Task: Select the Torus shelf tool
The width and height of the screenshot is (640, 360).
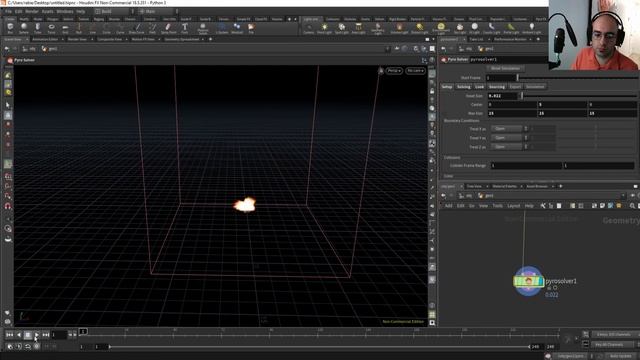Action: point(51,28)
